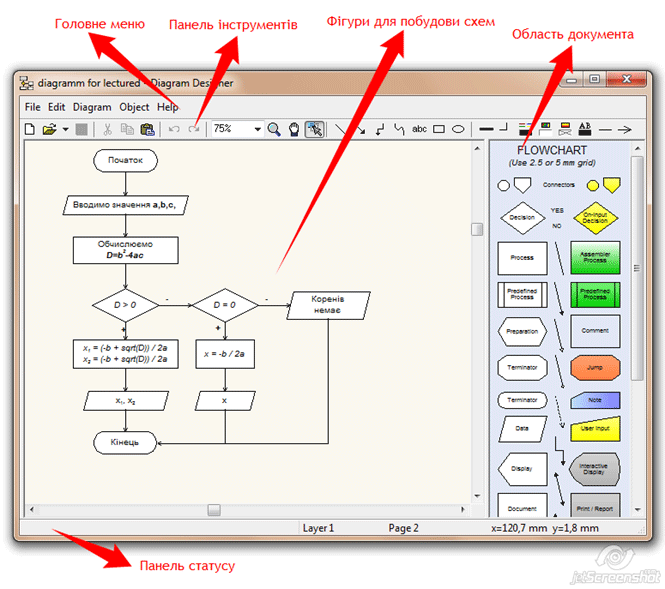Select the Pan hand tool
Screen dimensions: 665x589
(x=294, y=129)
